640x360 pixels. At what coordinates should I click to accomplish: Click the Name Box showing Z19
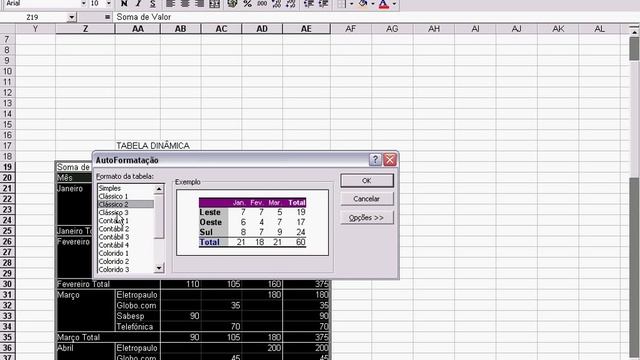33,17
